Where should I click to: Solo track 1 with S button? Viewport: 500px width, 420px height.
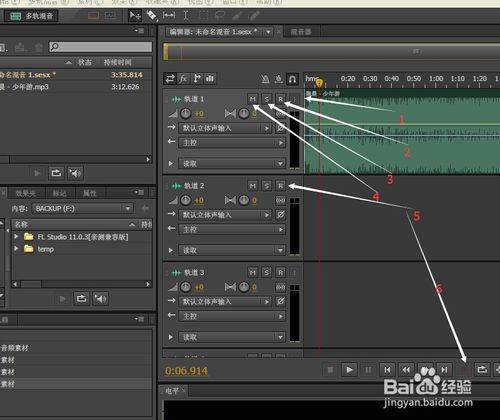[267, 99]
